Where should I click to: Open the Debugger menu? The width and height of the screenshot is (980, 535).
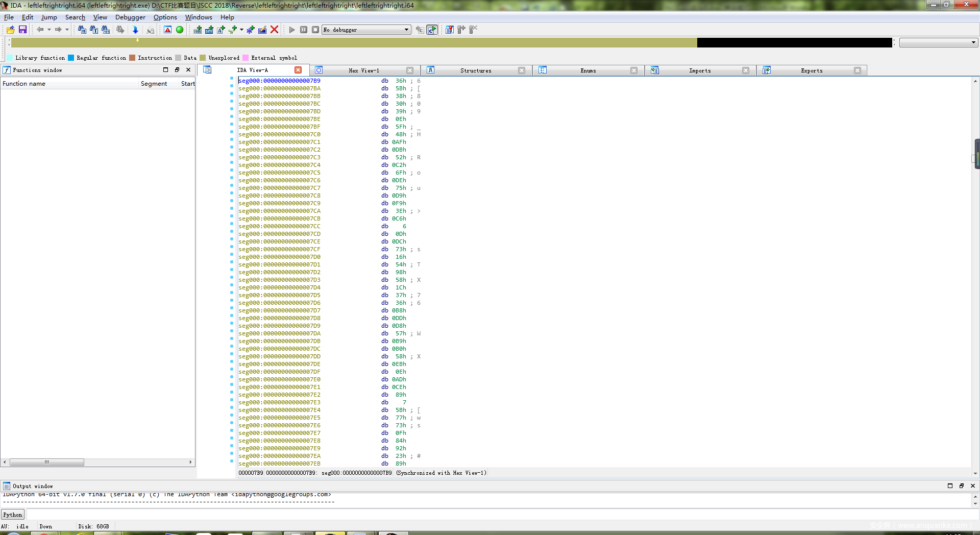[130, 17]
